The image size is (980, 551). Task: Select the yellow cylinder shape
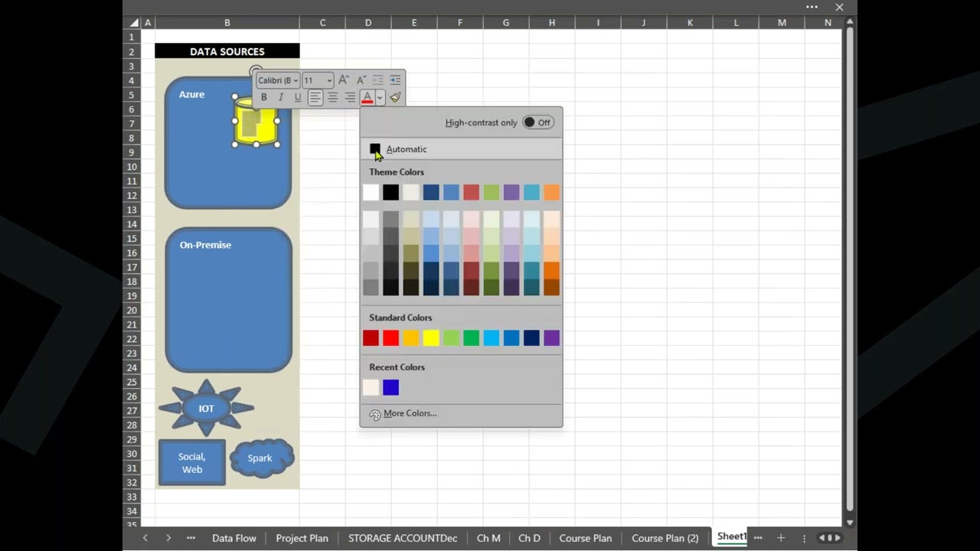(256, 122)
